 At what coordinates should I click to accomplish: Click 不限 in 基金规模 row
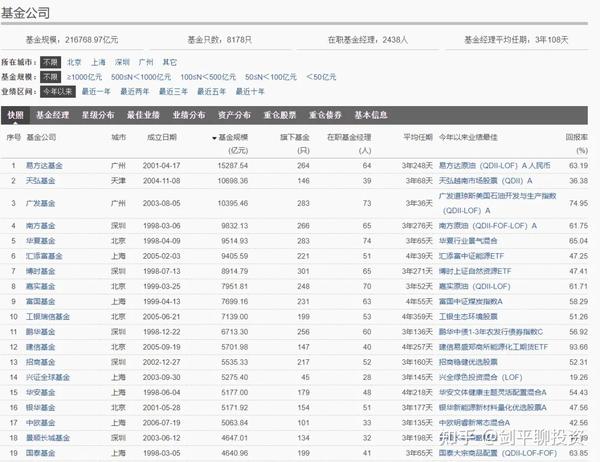coord(50,77)
